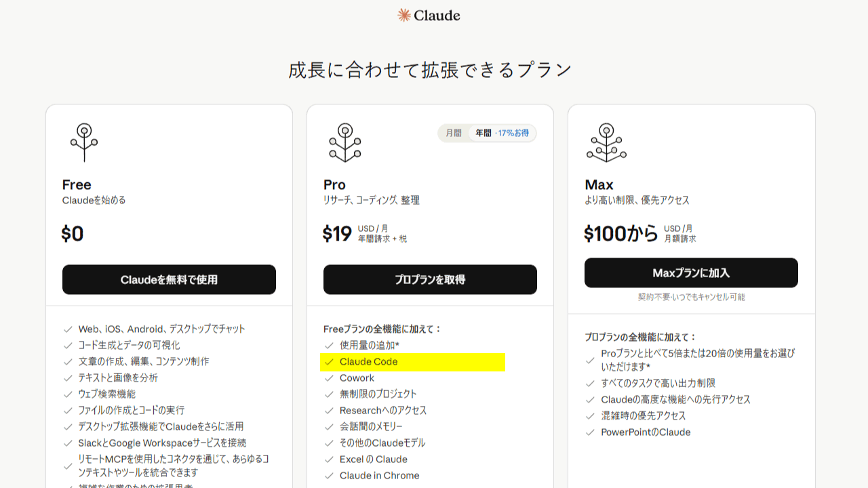868x488 pixels.
Task: Click the Claude wordmark at top
Action: (437, 15)
